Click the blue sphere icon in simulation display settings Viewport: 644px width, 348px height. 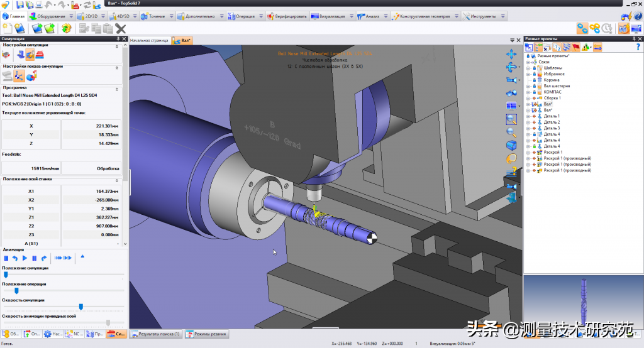[x=31, y=76]
